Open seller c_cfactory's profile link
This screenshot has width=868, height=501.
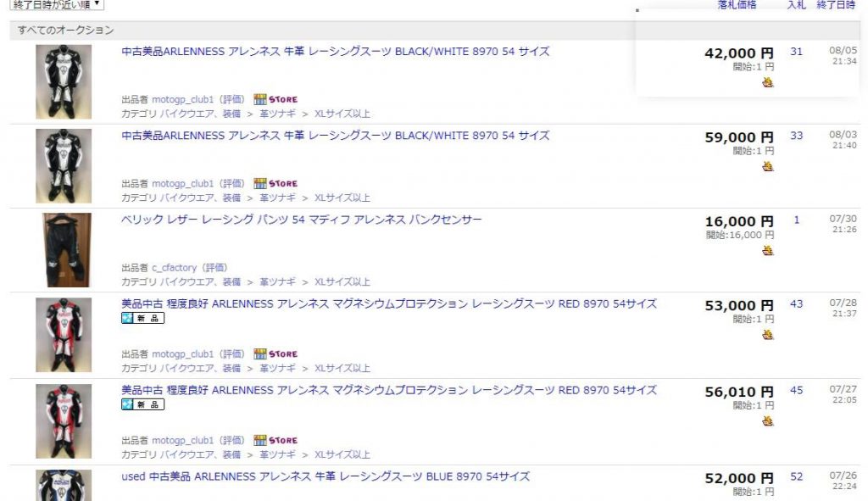[x=174, y=268]
